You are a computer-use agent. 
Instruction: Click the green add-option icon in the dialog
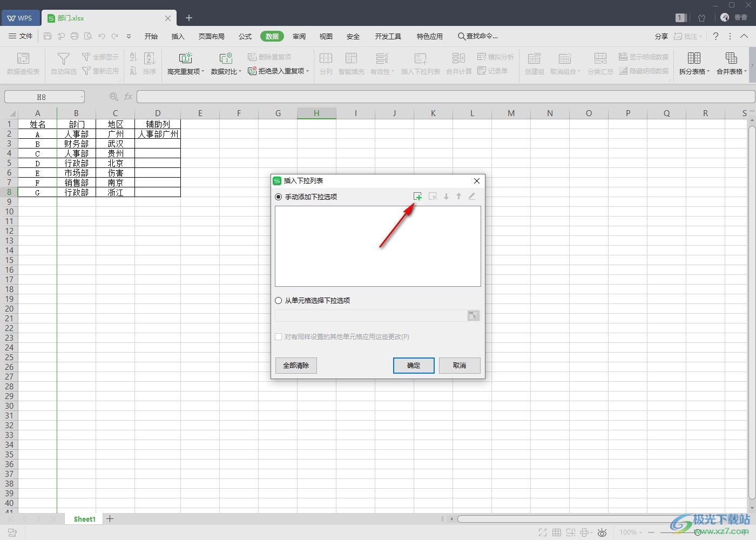417,197
